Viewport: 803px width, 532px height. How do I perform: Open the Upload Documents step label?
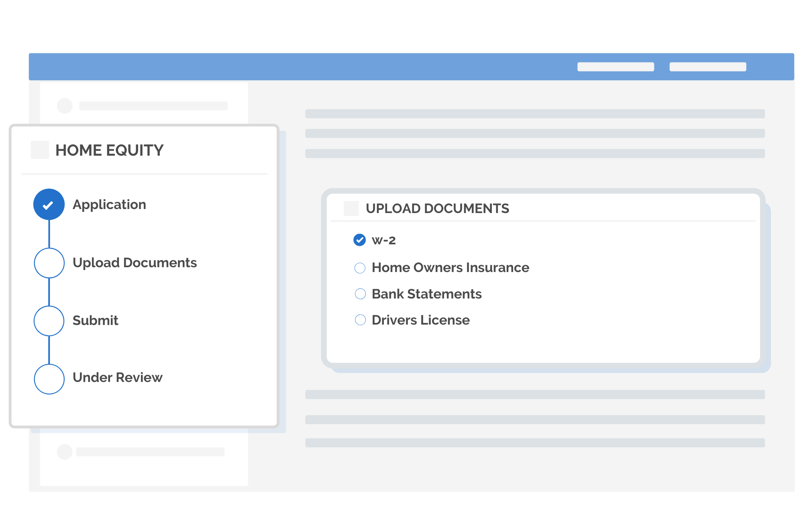[x=135, y=263]
